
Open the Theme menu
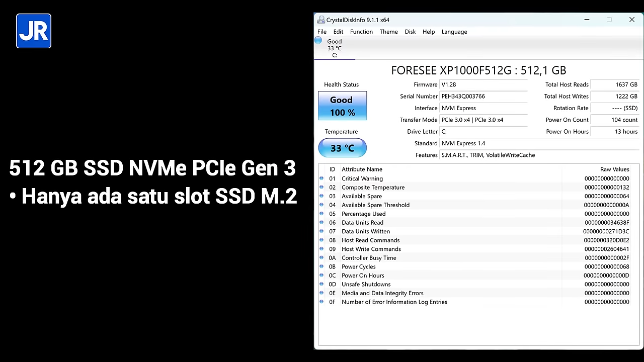point(388,32)
